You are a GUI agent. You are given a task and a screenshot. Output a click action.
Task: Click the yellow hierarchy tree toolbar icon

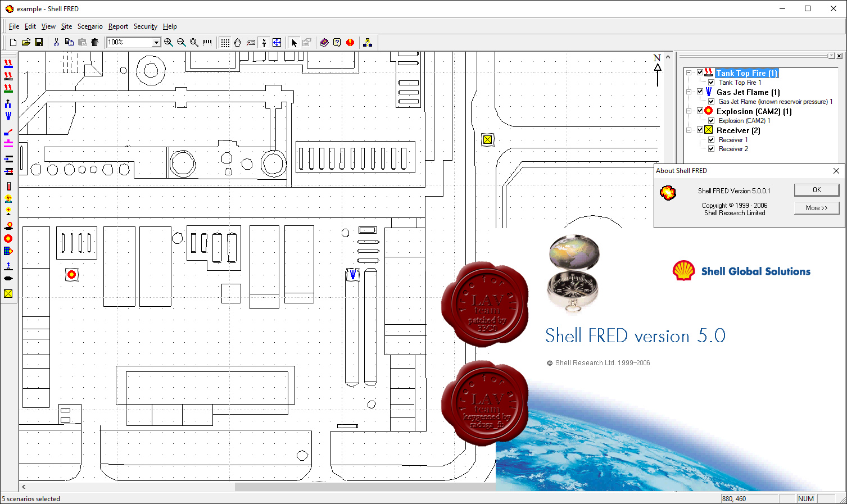pos(368,43)
